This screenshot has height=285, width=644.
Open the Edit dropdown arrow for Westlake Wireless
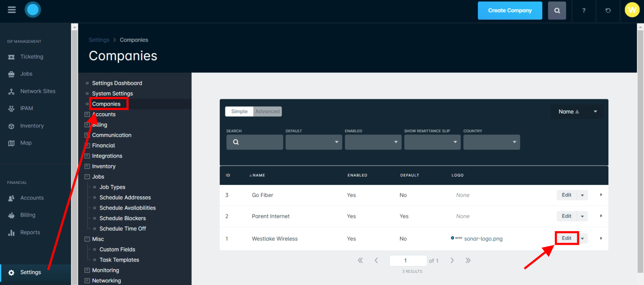click(582, 238)
